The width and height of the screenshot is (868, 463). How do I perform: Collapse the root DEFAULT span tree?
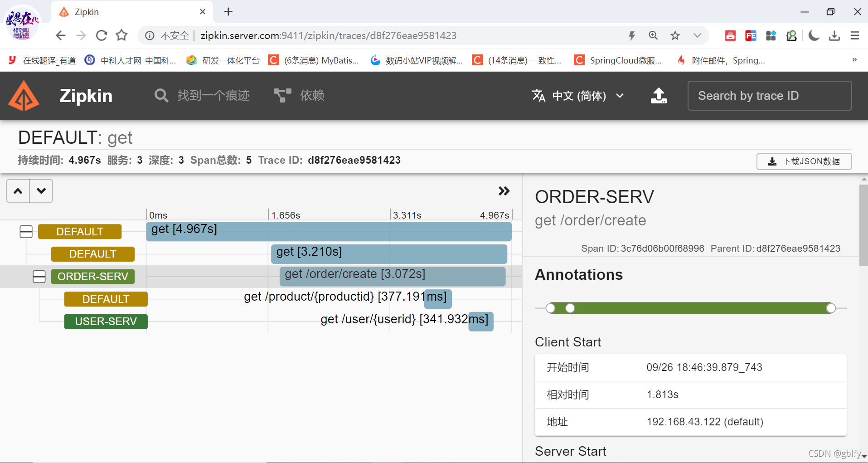(26, 232)
